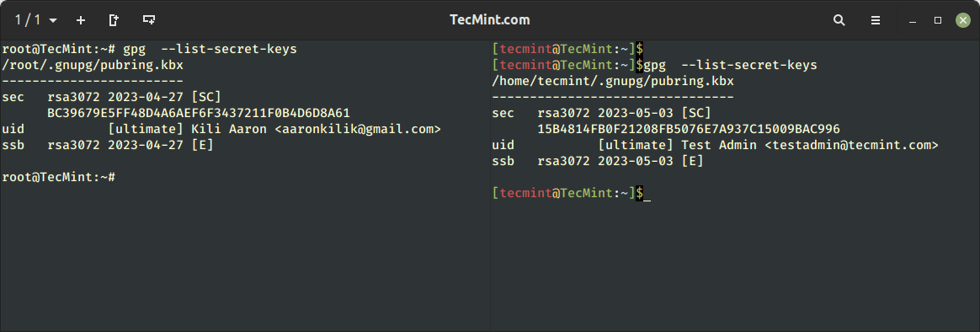This screenshot has width=980, height=332.
Task: Click the empty root@TecMint:~# prompt
Action: coord(58,178)
